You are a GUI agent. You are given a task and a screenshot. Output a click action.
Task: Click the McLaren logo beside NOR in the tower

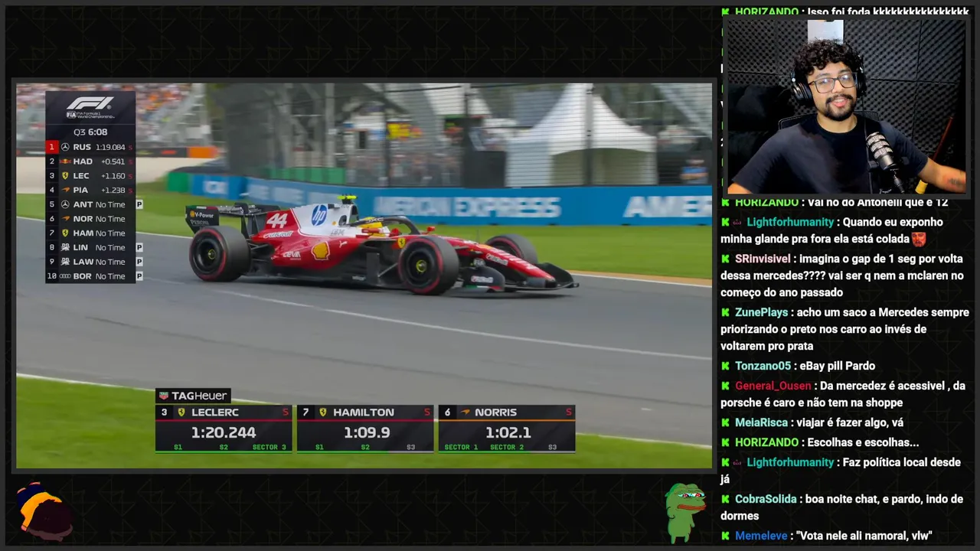(65, 219)
